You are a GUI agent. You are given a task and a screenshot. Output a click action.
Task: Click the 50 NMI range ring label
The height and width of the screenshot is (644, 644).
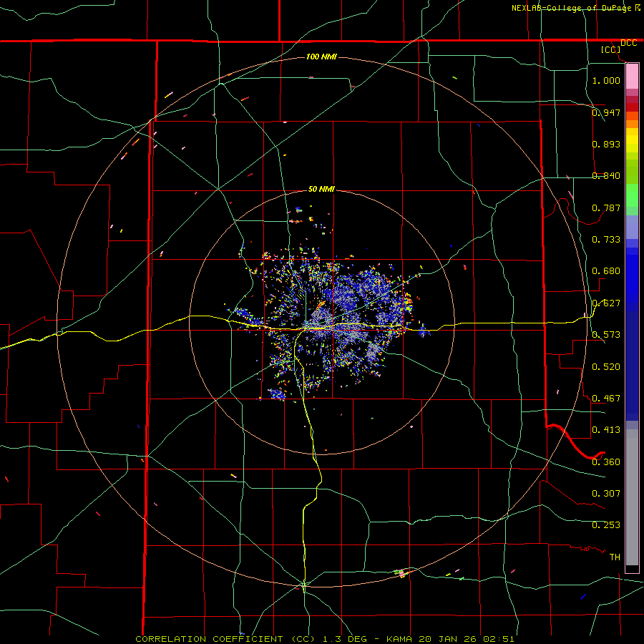(x=321, y=189)
